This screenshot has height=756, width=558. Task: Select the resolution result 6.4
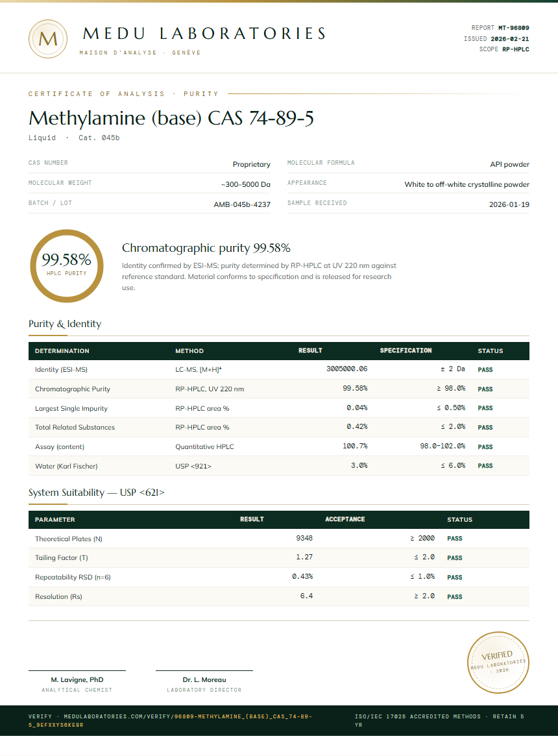pos(306,596)
